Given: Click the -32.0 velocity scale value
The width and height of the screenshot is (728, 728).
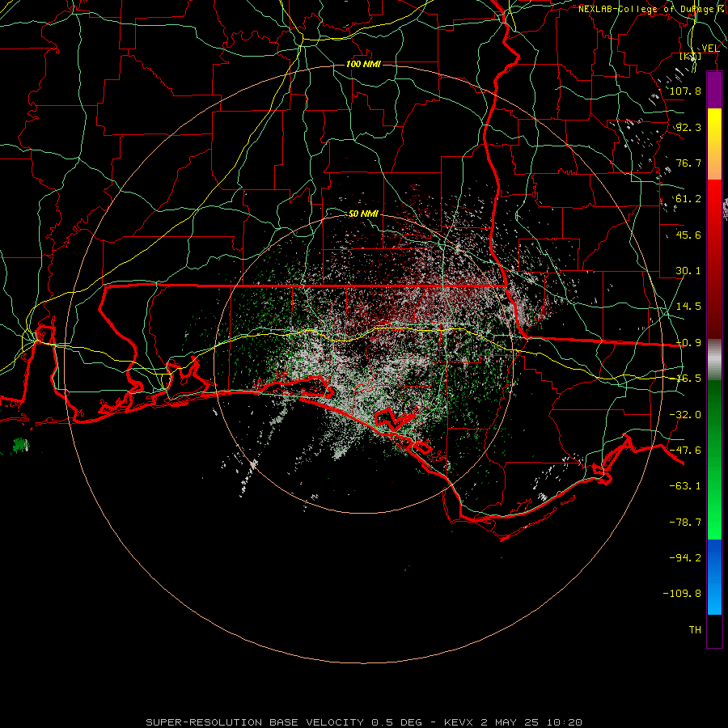Looking at the screenshot, I should tap(685, 415).
